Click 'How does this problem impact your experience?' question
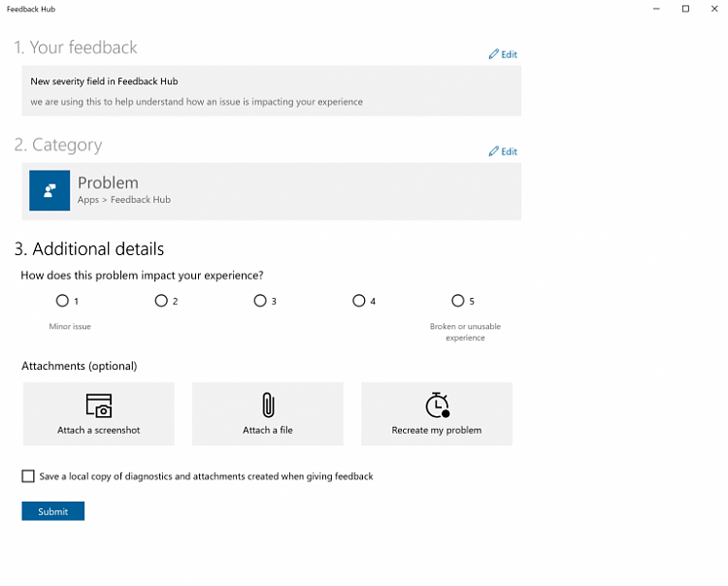 (x=142, y=276)
